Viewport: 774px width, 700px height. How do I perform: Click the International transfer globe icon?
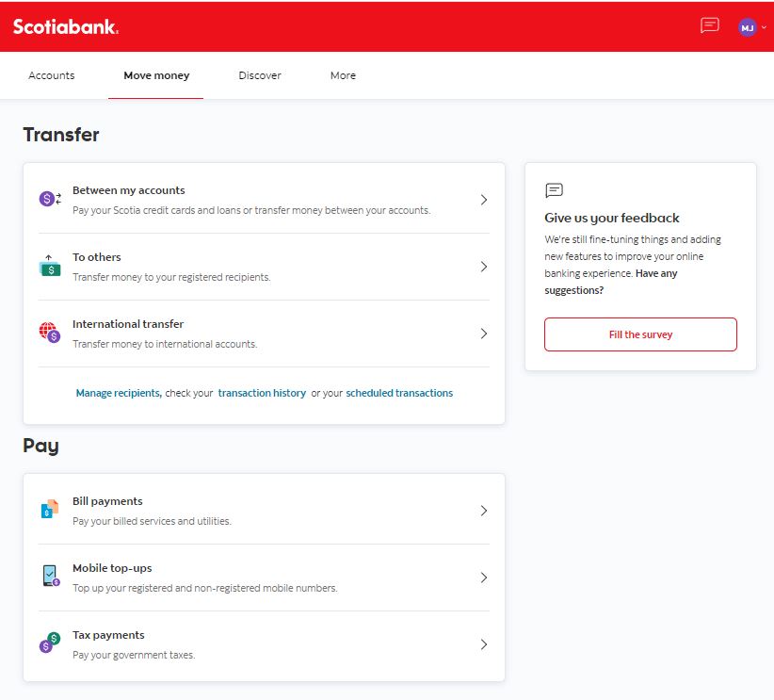50,332
